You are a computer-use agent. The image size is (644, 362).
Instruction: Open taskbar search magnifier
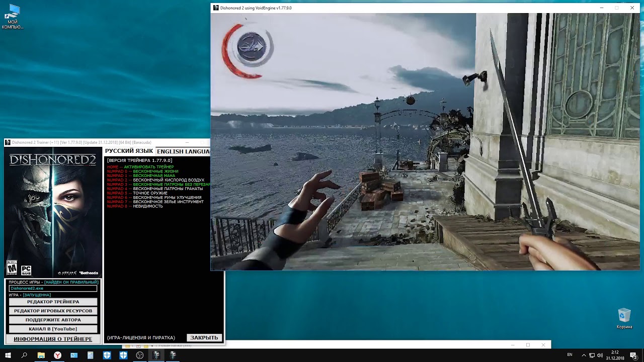pyautogui.click(x=24, y=355)
